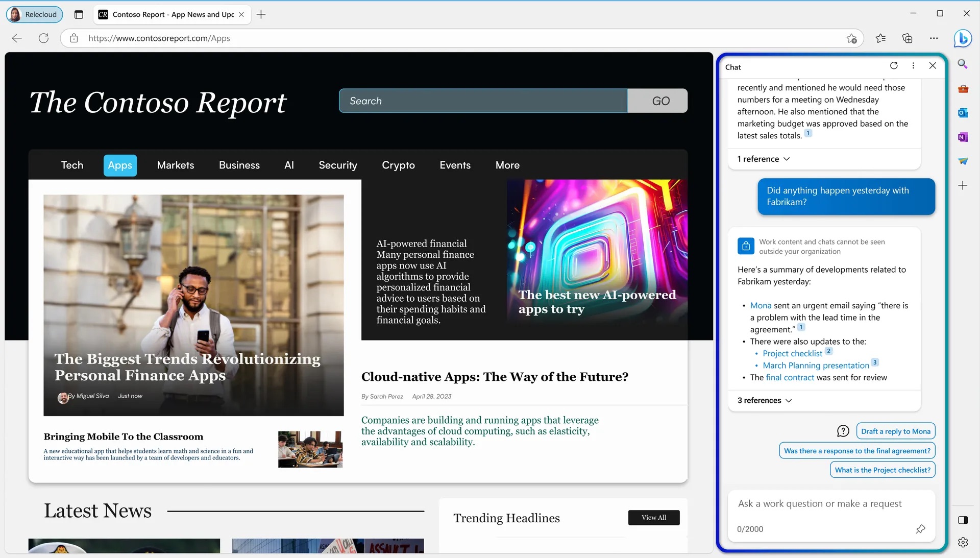The width and height of the screenshot is (980, 558).
Task: Click 'Draft a reply to Mona' button
Action: tap(895, 431)
